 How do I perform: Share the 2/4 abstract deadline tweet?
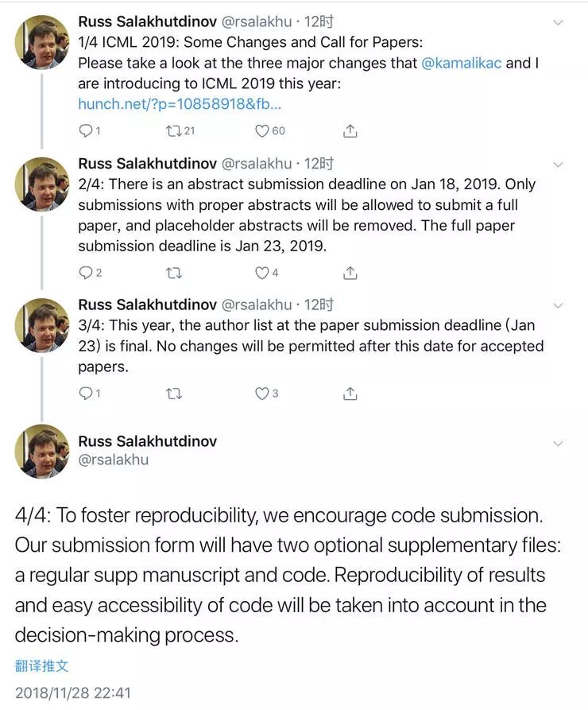click(x=350, y=273)
